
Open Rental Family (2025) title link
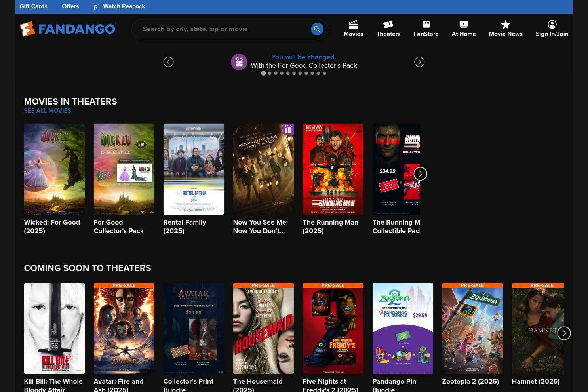tap(185, 226)
